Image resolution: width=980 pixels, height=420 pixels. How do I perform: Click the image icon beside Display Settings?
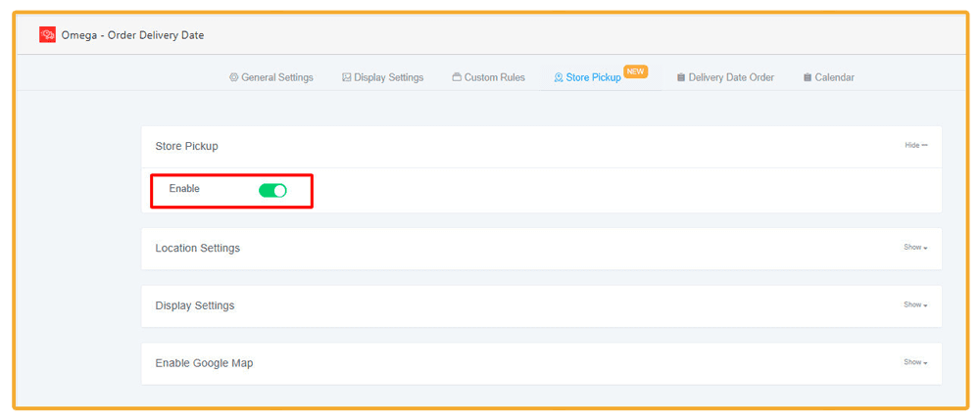pyautogui.click(x=347, y=77)
